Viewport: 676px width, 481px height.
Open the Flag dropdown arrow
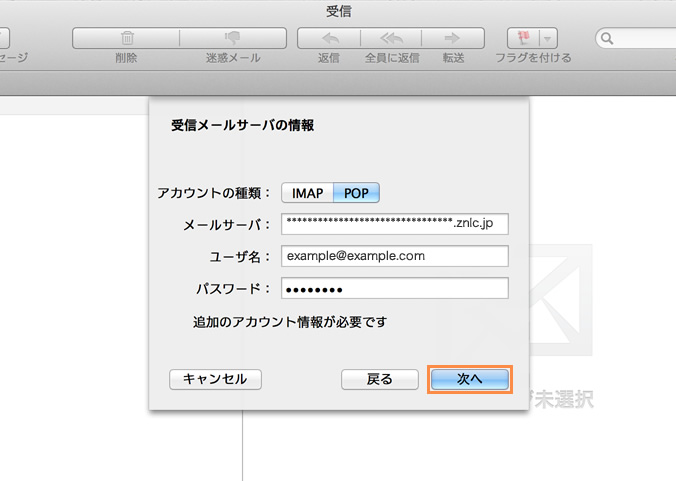pyautogui.click(x=548, y=39)
